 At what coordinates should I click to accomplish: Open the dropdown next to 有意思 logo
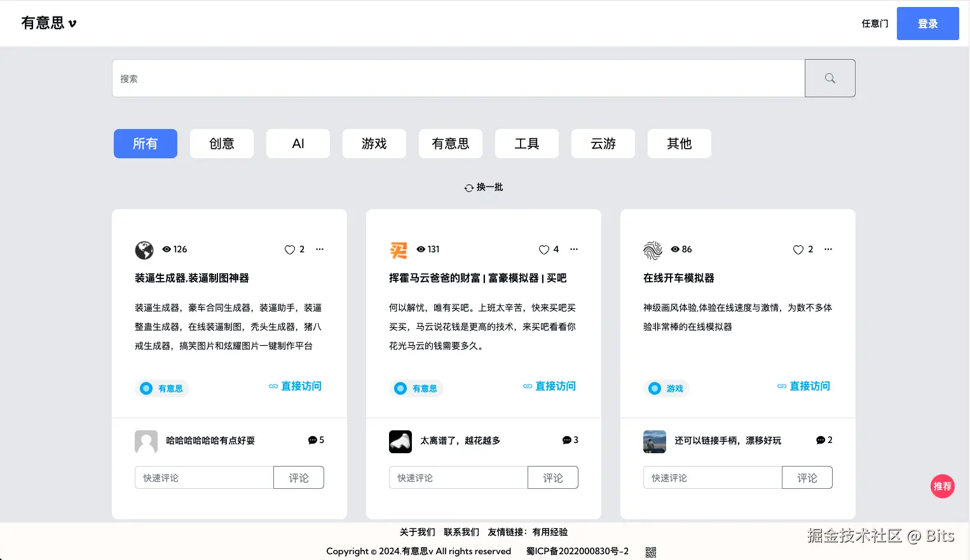[74, 24]
